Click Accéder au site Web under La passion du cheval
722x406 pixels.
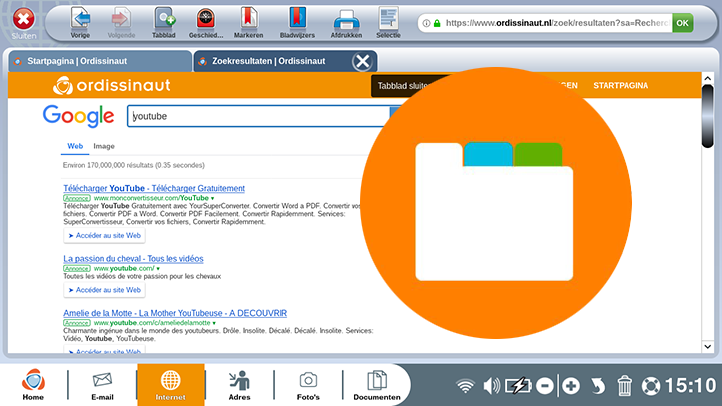coord(105,290)
